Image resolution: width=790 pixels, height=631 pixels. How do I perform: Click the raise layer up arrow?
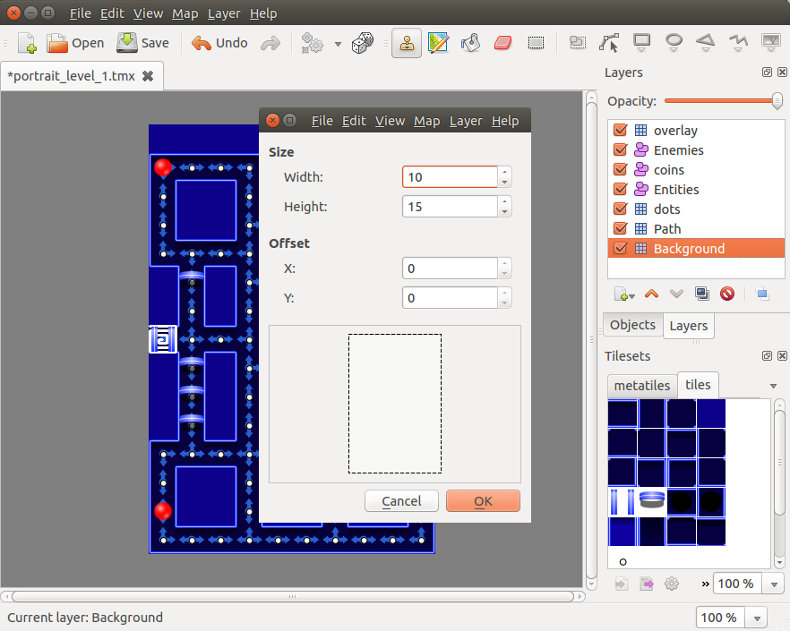tap(651, 294)
